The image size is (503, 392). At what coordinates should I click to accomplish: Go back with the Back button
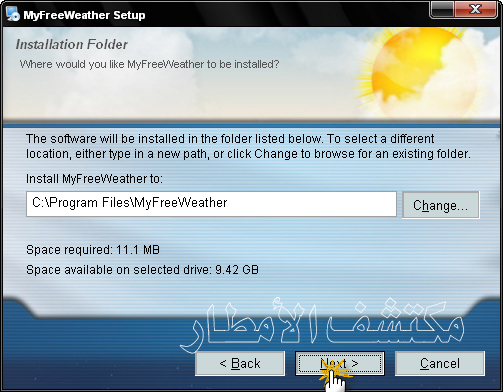[240, 363]
